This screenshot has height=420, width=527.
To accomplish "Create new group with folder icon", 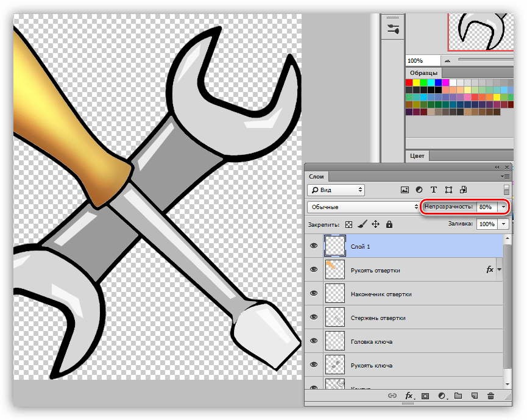I will (x=458, y=396).
